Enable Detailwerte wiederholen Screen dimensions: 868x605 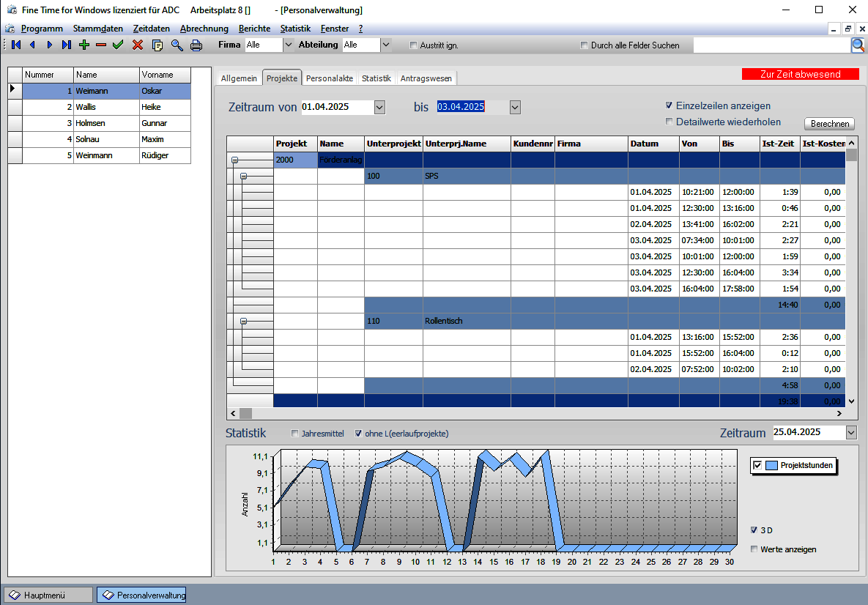tap(669, 122)
